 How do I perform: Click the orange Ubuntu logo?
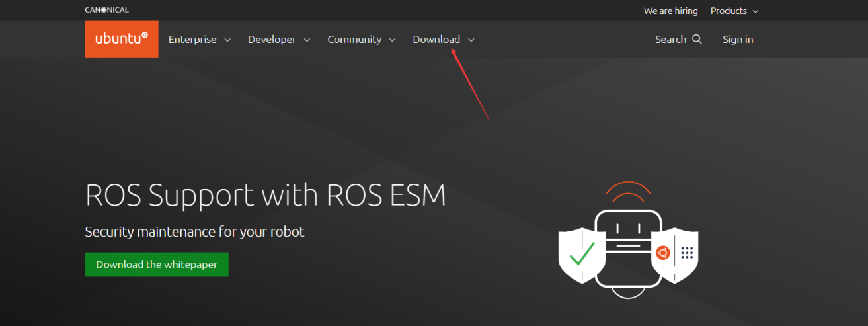click(122, 39)
